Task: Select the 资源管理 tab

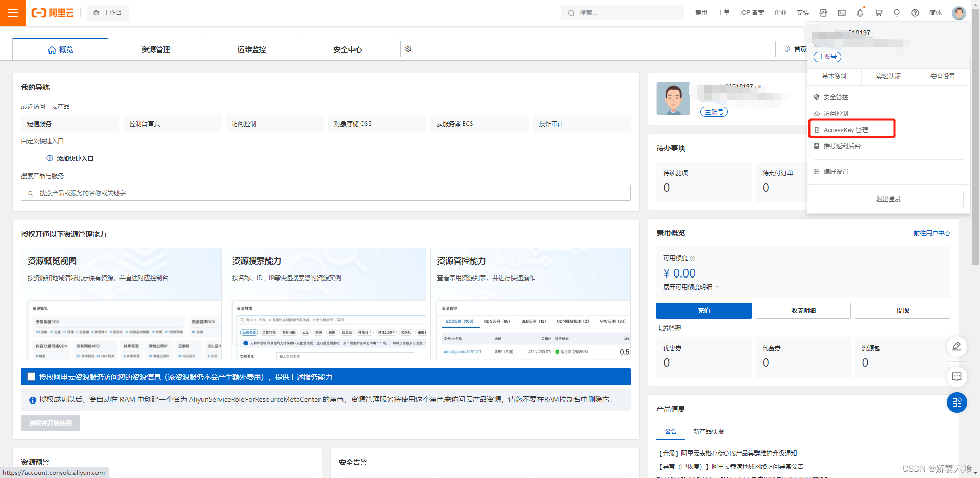Action: (x=156, y=49)
